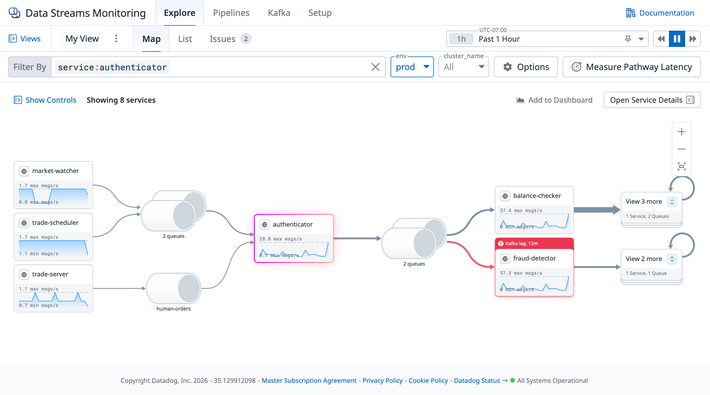This screenshot has width=710, height=395.
Task: Click Measure Pathway Latency button
Action: click(632, 67)
